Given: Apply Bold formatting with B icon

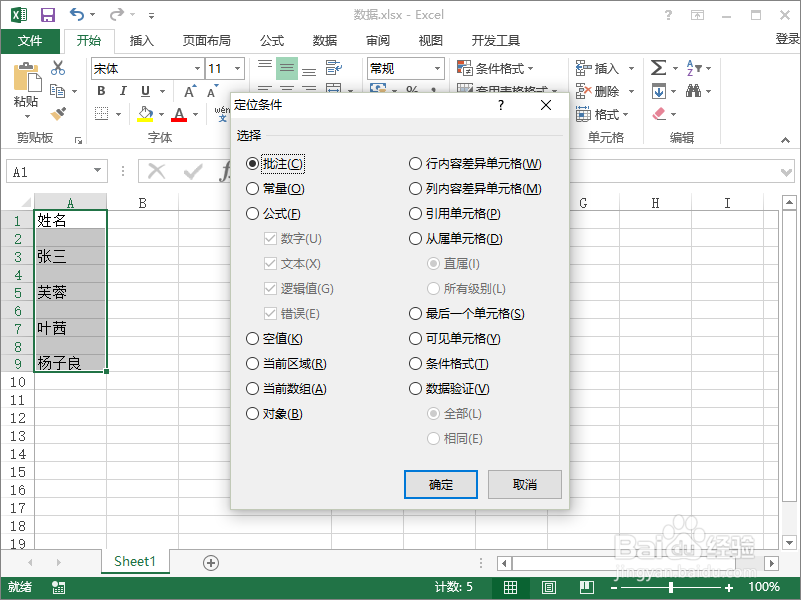Looking at the screenshot, I should coord(100,90).
